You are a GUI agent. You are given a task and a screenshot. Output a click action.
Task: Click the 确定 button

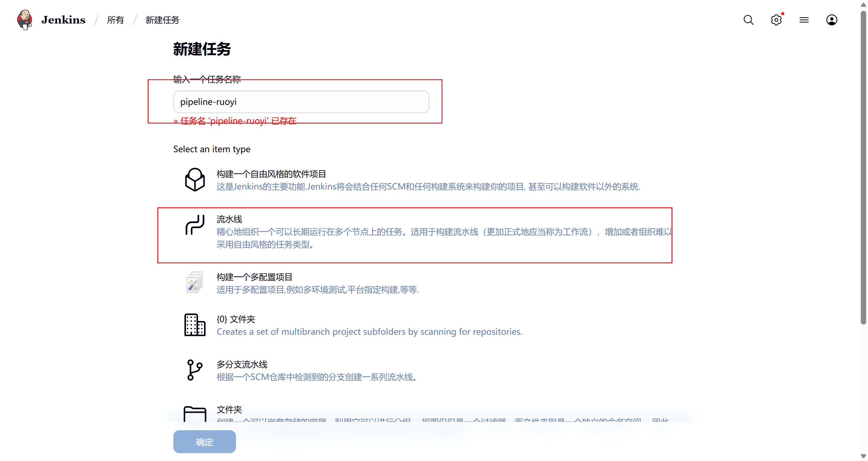tap(205, 441)
